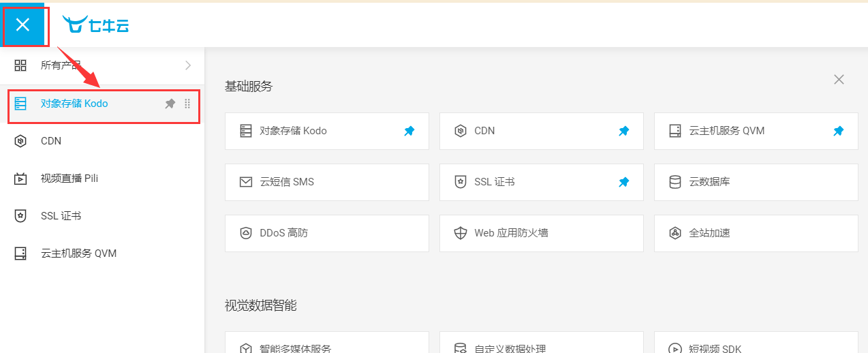Click the 智能多媒体服务 cube icon

(246, 348)
